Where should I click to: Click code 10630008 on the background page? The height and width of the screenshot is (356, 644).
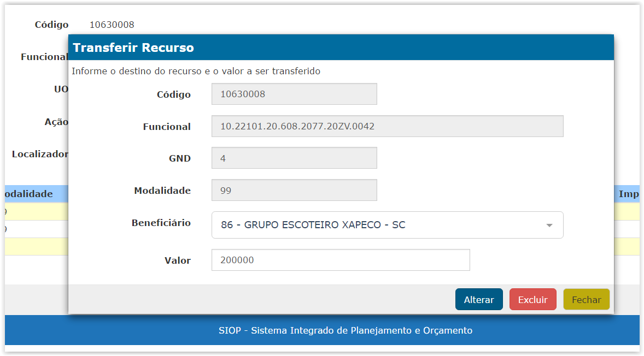point(112,25)
